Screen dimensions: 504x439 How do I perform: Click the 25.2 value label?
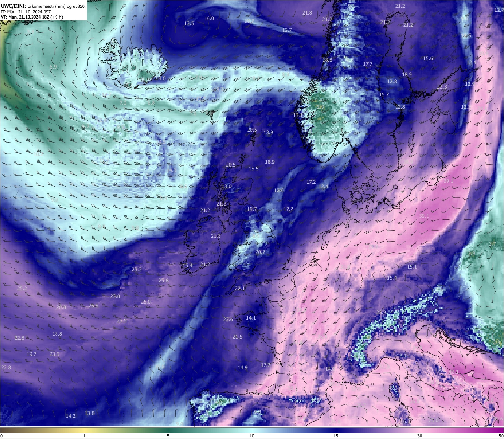(x=22, y=289)
